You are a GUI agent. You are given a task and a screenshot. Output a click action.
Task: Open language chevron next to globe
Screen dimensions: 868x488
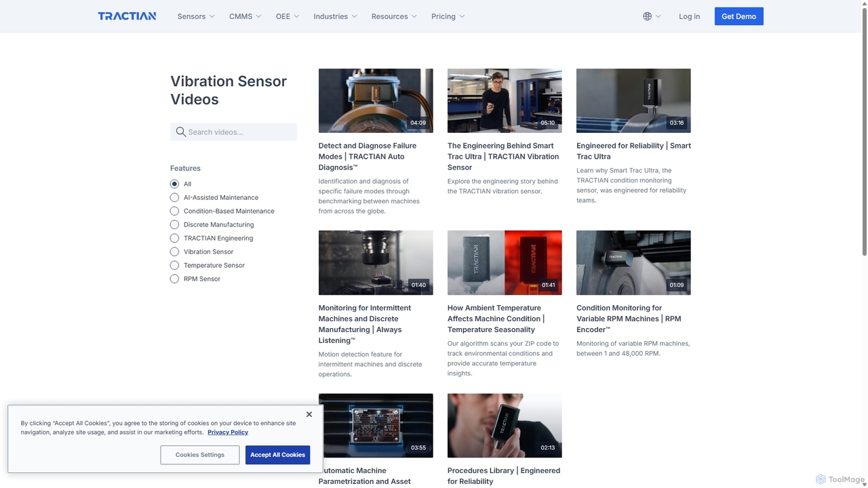[657, 16]
